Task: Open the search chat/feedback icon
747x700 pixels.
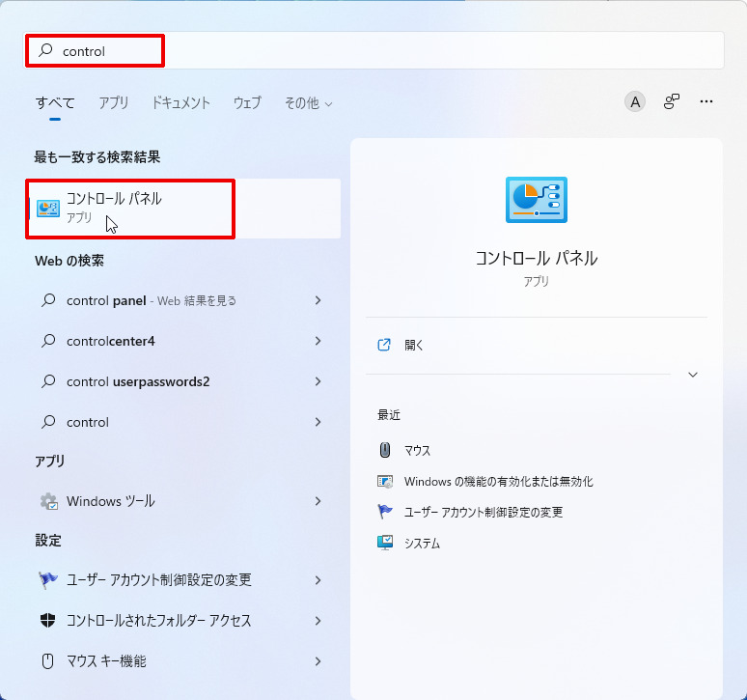Action: [672, 101]
